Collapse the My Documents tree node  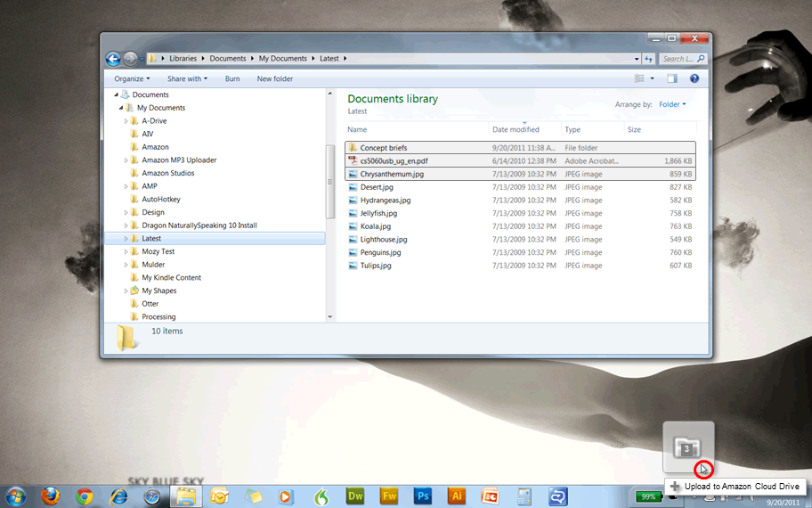pos(121,108)
